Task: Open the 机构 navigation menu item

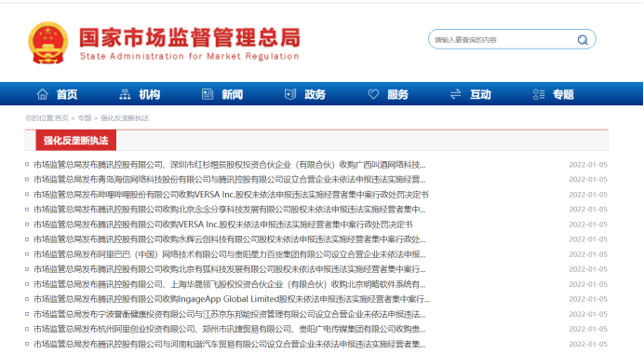Action: click(150, 95)
